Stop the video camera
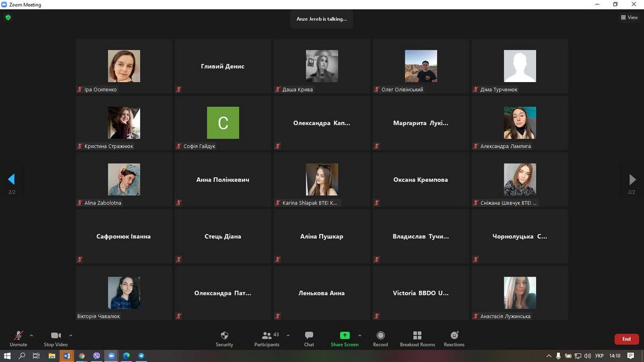This screenshot has height=362, width=644. (56, 338)
